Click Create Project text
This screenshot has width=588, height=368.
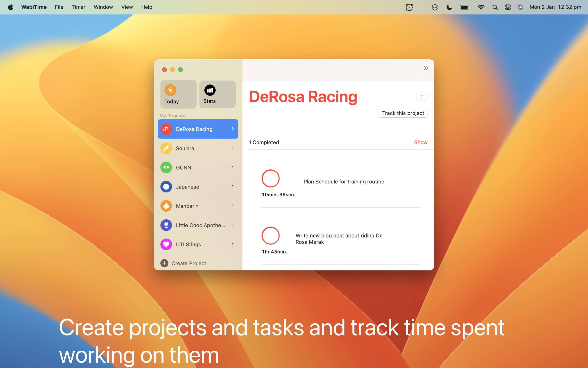189,263
